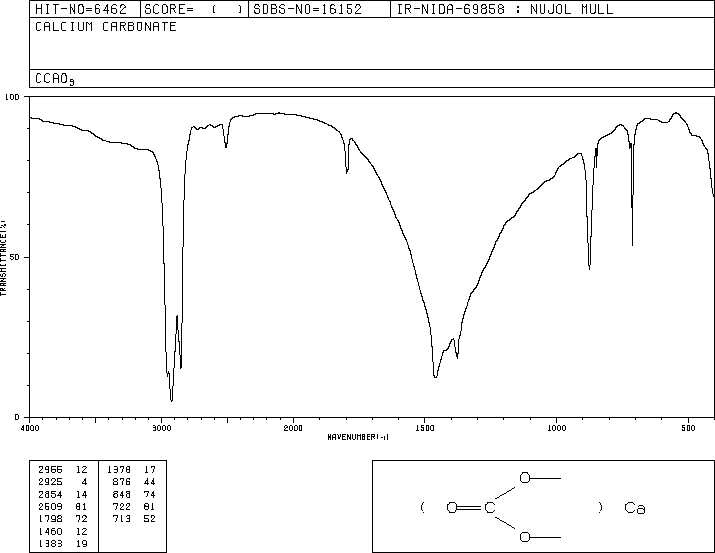Click the SDBS-NO=16152 header text

[x=307, y=9]
